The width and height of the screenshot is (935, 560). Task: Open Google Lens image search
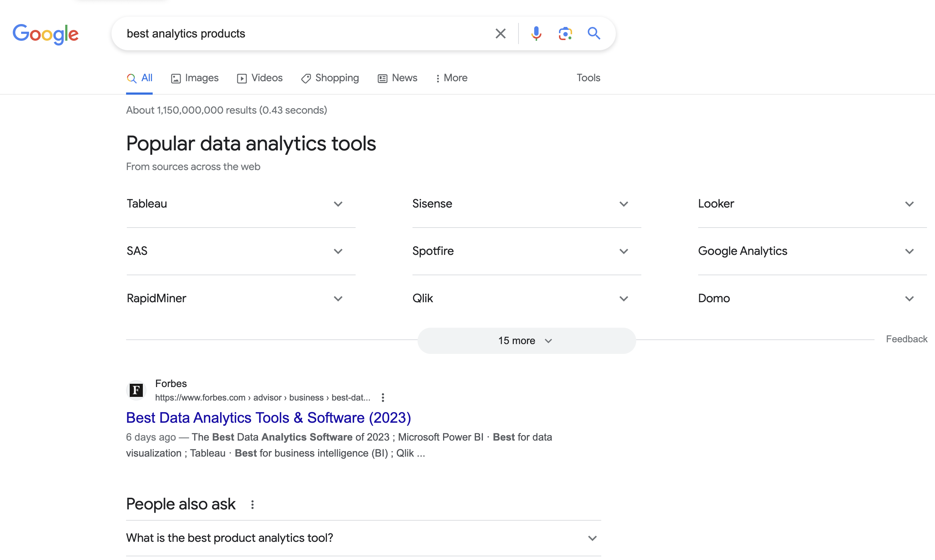(x=565, y=33)
